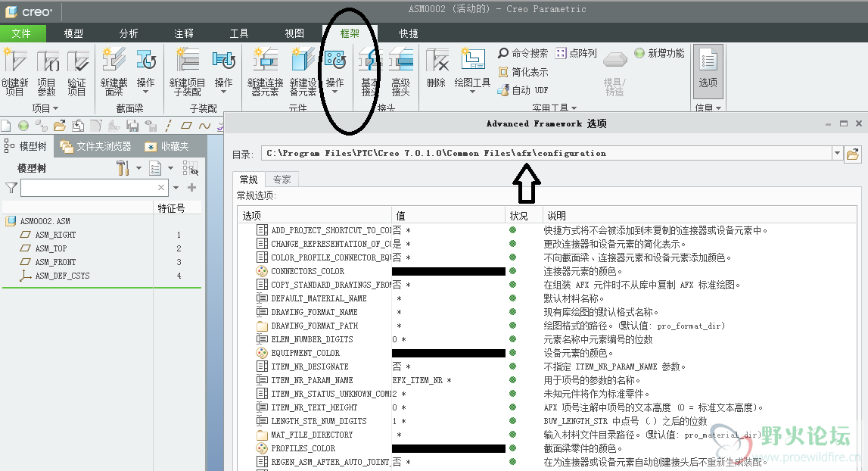The image size is (868, 471).
Task: Click the CONNECTORS_COLOR black swatch
Action: (x=449, y=272)
